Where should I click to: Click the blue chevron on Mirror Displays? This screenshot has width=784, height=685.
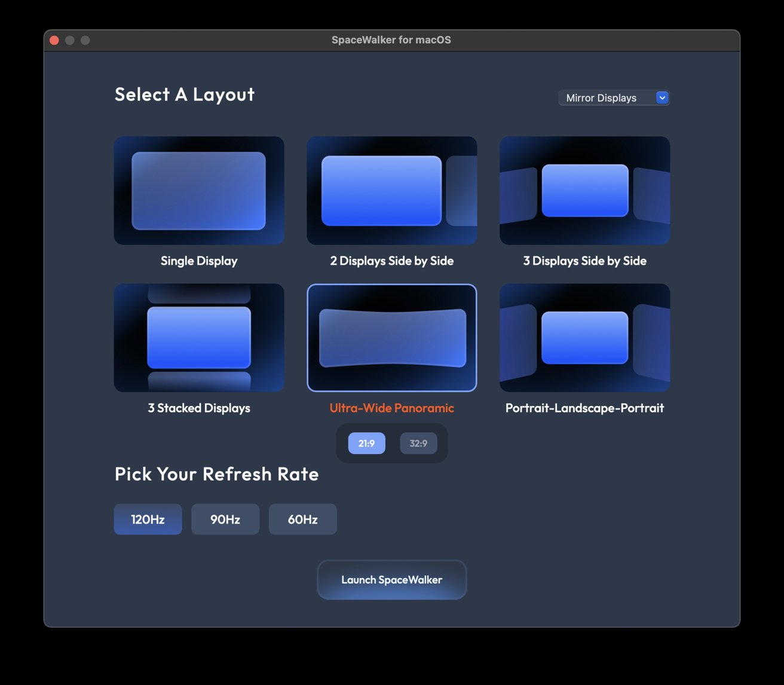[x=662, y=97]
